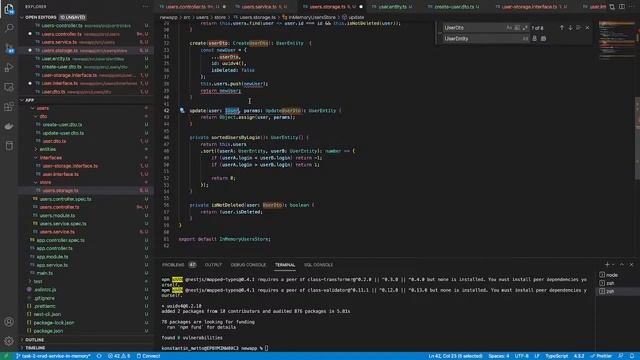Switch to user.entity.ts editor tab
Image resolution: width=640 pixels, height=360 pixels.
(x=394, y=7)
